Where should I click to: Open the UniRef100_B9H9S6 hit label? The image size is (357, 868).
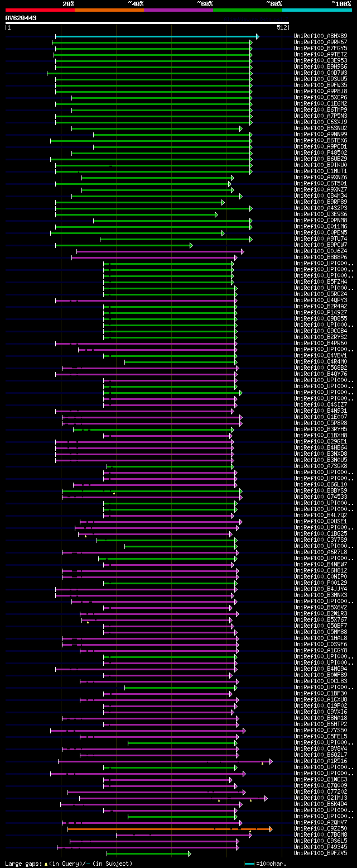click(320, 67)
